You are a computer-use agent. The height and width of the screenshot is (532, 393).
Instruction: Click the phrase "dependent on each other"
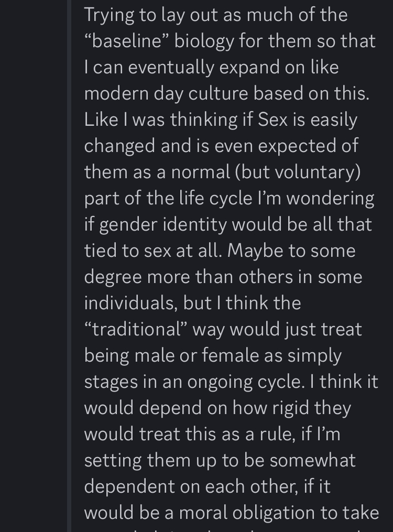pos(192,486)
